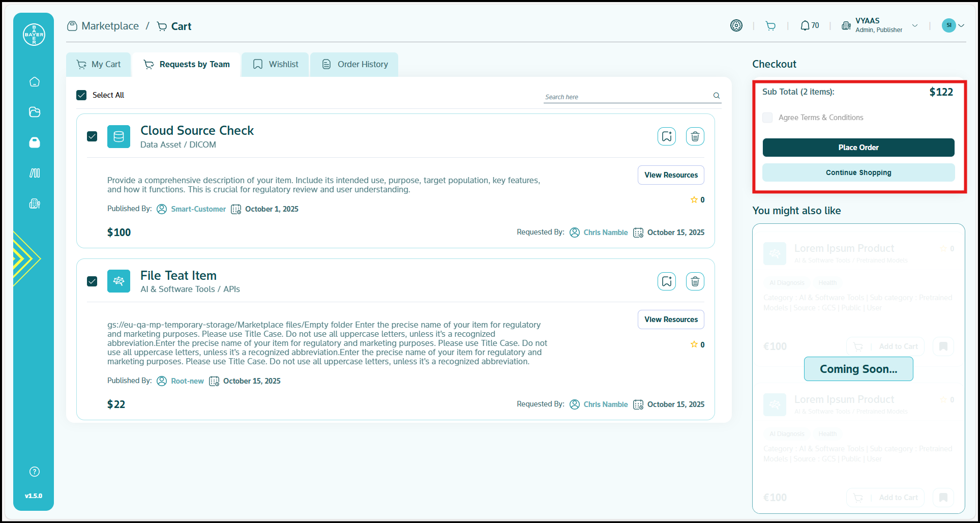This screenshot has height=523, width=980.
Task: Remove File Teat Item using trash icon
Action: coord(695,281)
